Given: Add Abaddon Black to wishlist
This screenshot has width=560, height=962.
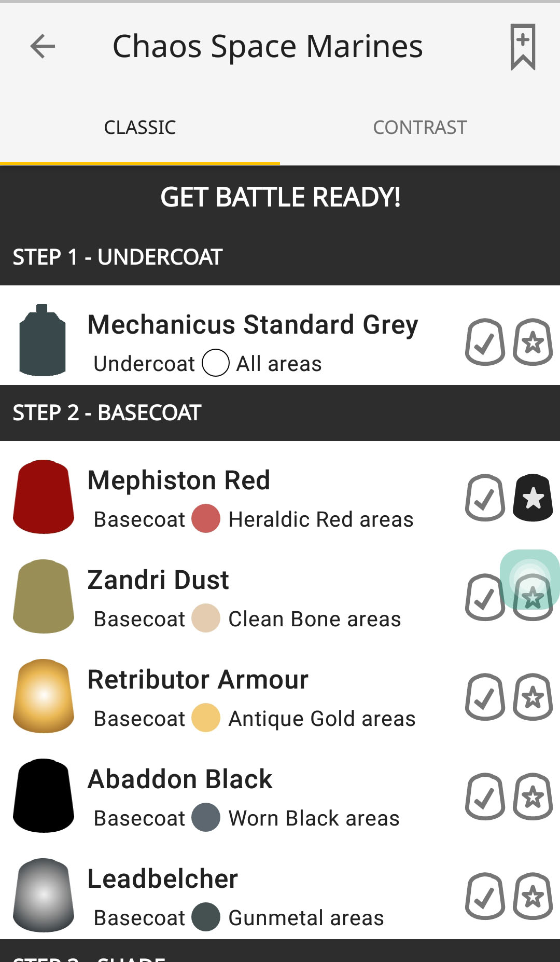Looking at the screenshot, I should click(533, 796).
